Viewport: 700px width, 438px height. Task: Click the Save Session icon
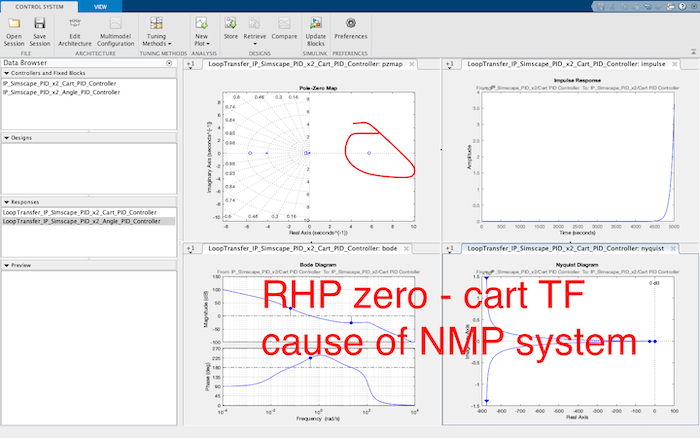pyautogui.click(x=40, y=23)
